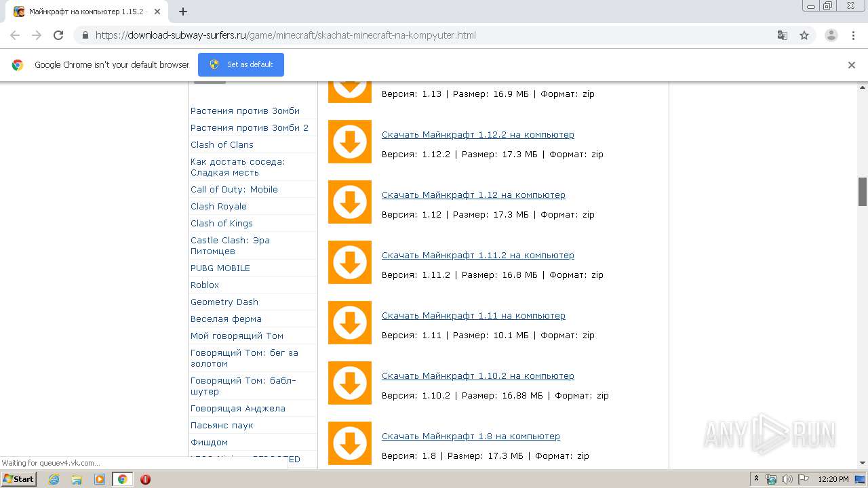Open the Скачать Майнкрафт 1.12.2 на компьютер link

(x=478, y=134)
